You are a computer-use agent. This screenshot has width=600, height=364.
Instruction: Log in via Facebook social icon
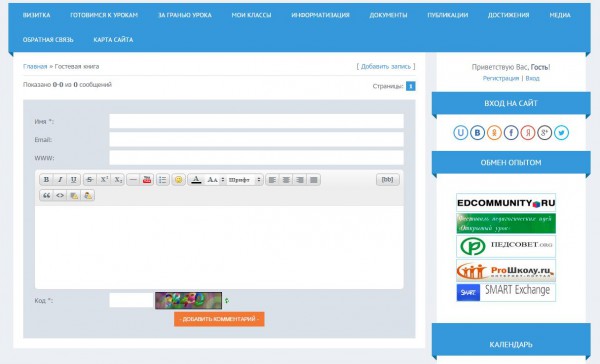tap(511, 133)
